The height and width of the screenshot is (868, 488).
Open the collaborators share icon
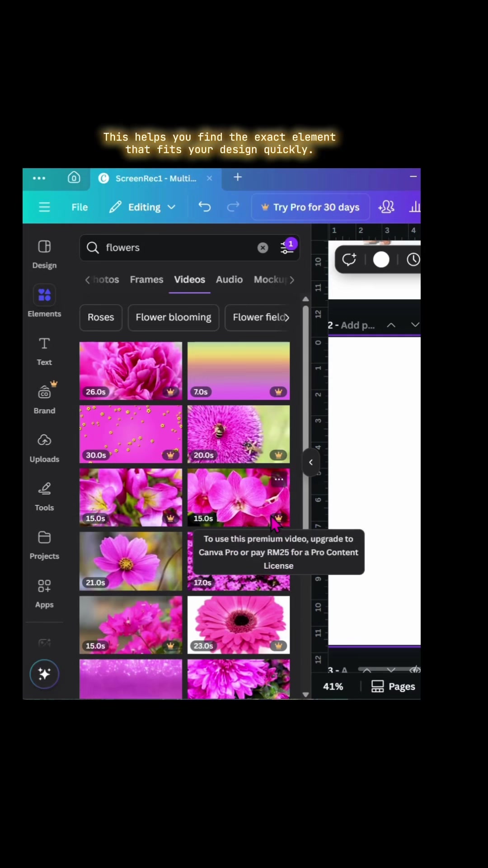[x=386, y=207]
